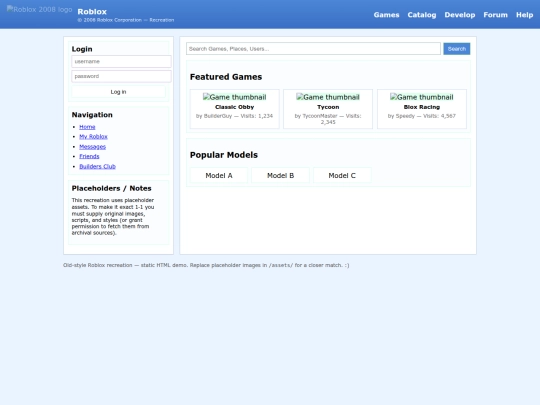Screen dimensions: 540x405
Task: Open the Home navigation link
Action: (x=87, y=127)
